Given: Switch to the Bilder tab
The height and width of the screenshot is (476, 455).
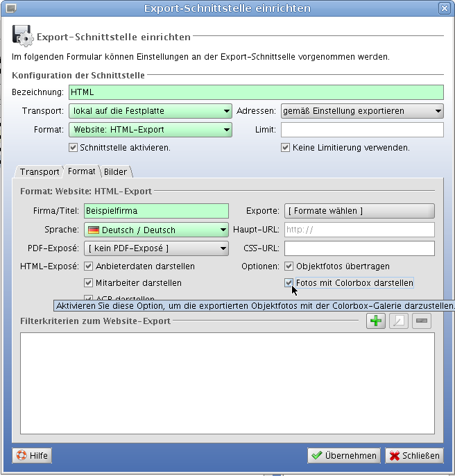Looking at the screenshot, I should [x=116, y=172].
